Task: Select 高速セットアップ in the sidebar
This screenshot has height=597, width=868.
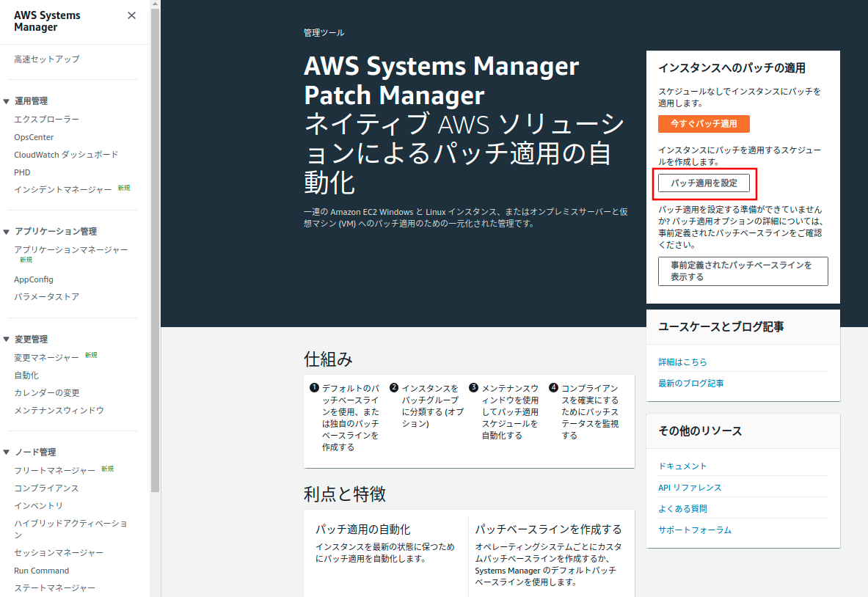Action: [x=47, y=59]
